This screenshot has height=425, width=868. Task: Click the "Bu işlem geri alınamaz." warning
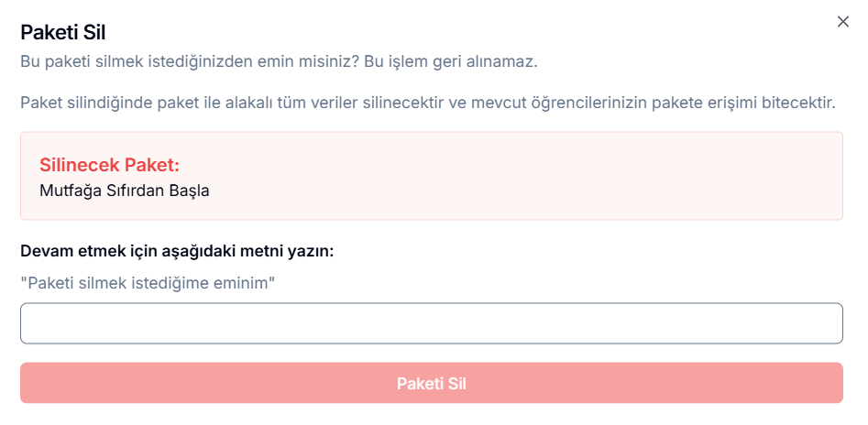450,63
